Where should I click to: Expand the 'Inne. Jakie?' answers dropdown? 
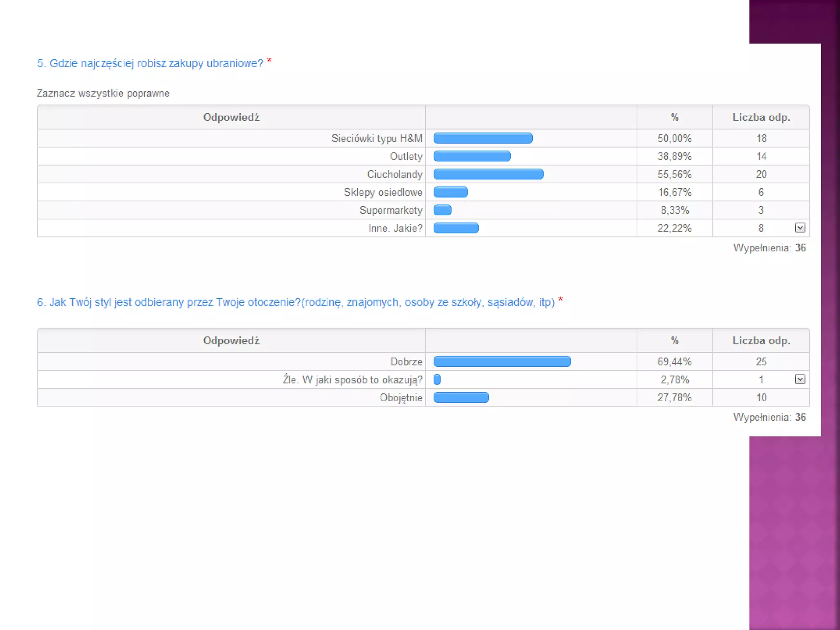pos(800,228)
